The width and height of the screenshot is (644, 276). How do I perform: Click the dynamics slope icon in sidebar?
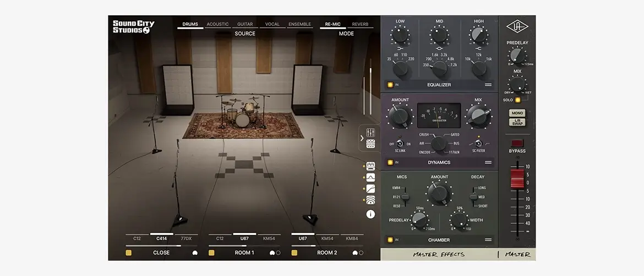pyautogui.click(x=370, y=189)
